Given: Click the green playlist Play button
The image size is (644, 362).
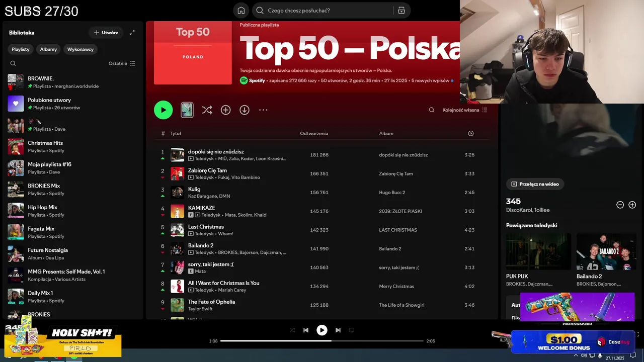Looking at the screenshot, I should (163, 110).
